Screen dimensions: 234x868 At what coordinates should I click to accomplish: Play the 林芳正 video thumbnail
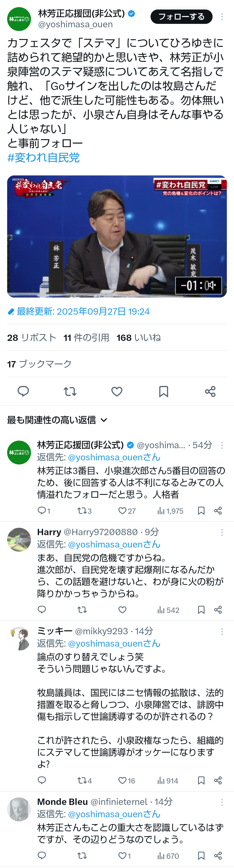coord(117,236)
